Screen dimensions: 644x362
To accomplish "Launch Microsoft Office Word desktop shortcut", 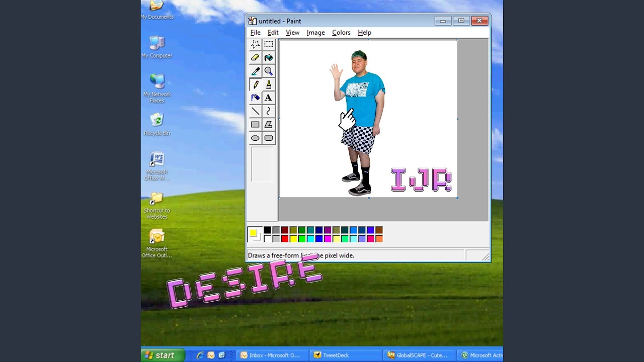I will pyautogui.click(x=157, y=166).
